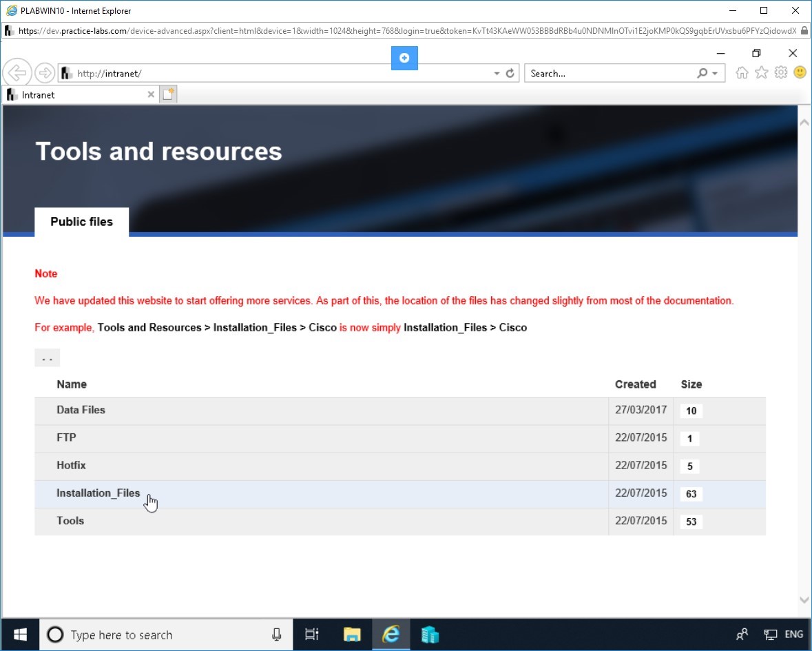Open the Tools folder
Screen dimensions: 812x651
coord(70,521)
